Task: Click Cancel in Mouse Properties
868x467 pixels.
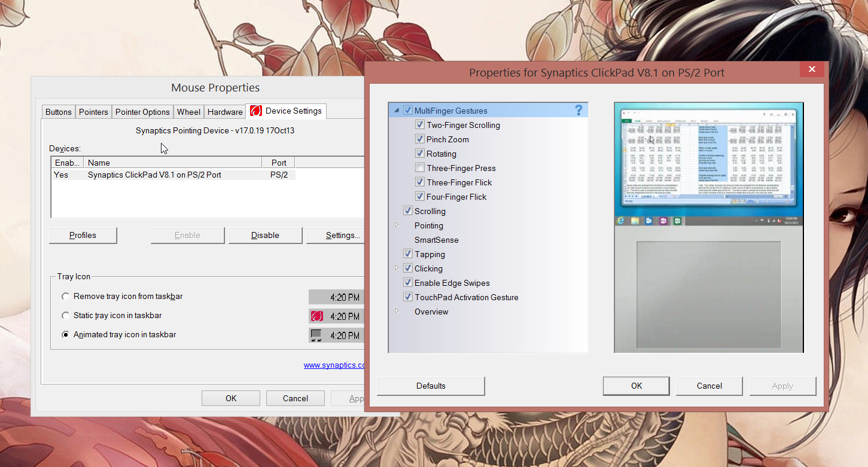Action: coord(296,398)
